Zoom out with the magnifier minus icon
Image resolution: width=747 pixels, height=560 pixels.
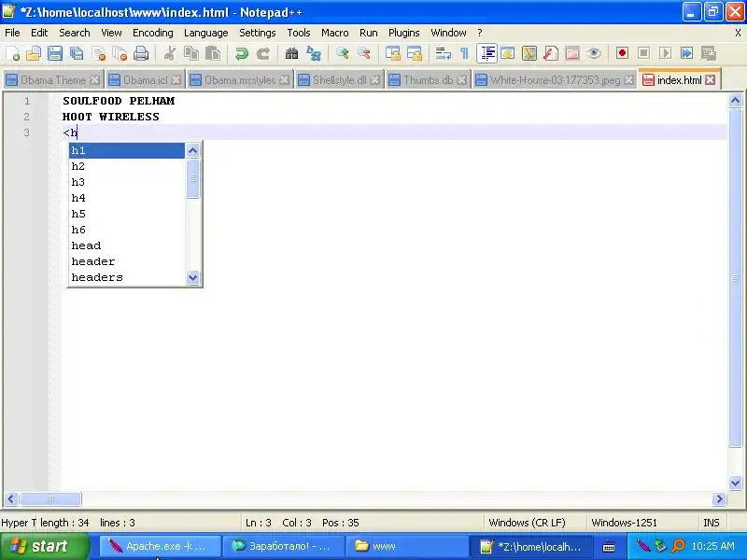click(x=363, y=53)
